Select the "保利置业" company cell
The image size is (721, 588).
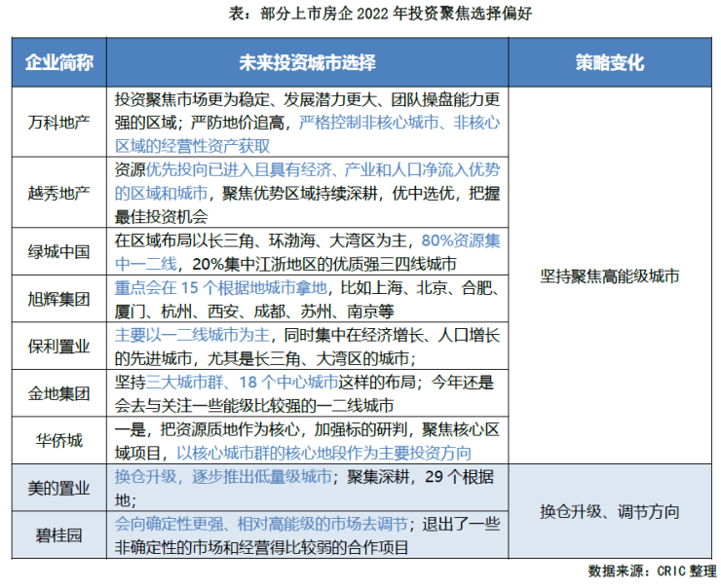[58, 347]
